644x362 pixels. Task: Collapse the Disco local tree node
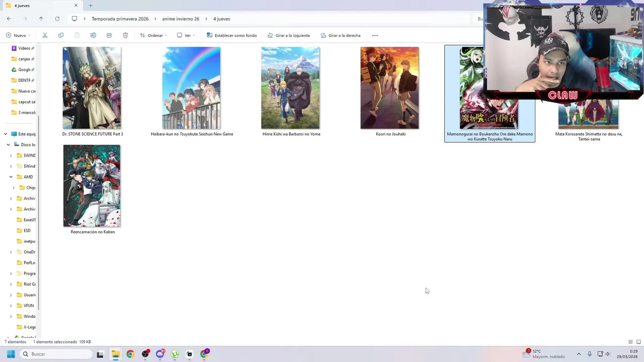pyautogui.click(x=9, y=145)
